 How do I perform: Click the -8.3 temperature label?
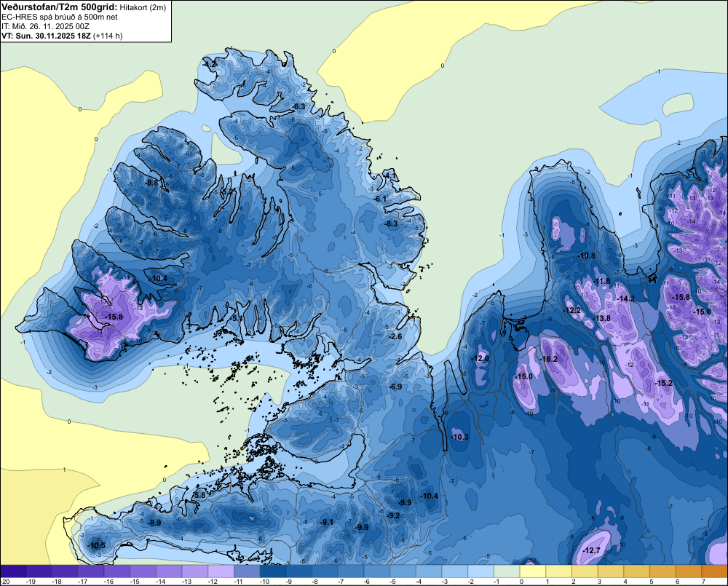pos(392,223)
